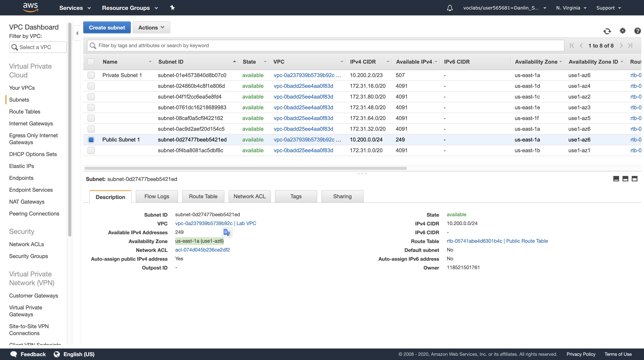This screenshot has height=360, width=644.
Task: Uncheck the Public Subnet 1 checkbox
Action: point(91,140)
